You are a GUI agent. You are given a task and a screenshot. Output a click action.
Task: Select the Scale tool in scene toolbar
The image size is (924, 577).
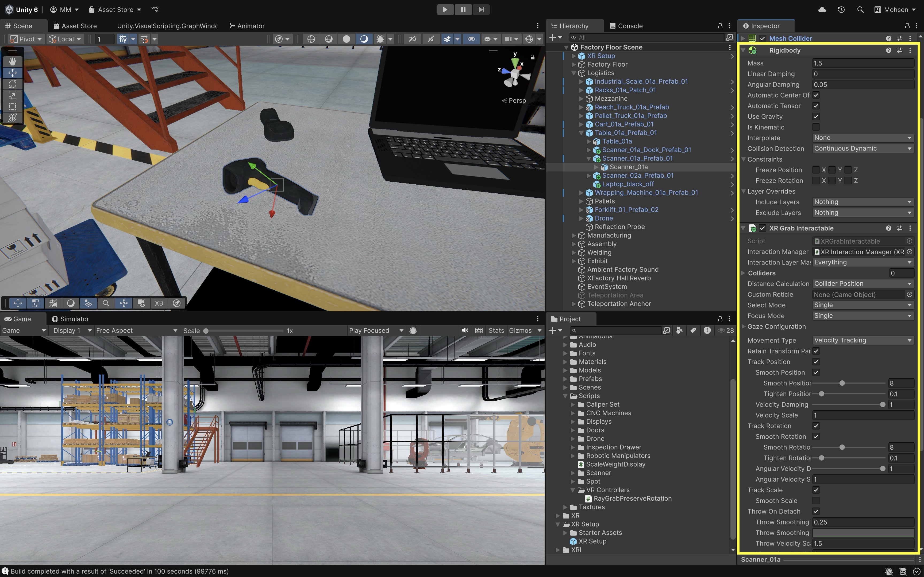(x=12, y=95)
